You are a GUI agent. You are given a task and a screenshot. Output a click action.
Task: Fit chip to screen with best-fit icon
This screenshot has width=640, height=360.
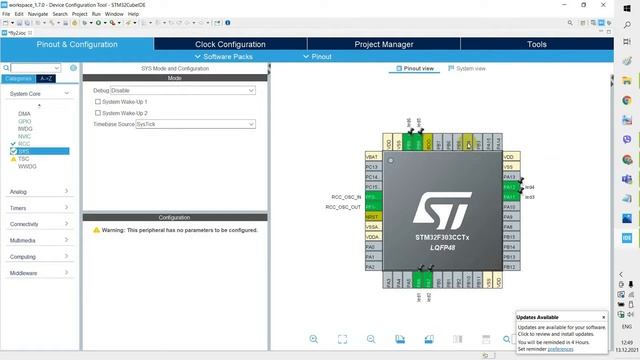(342, 339)
